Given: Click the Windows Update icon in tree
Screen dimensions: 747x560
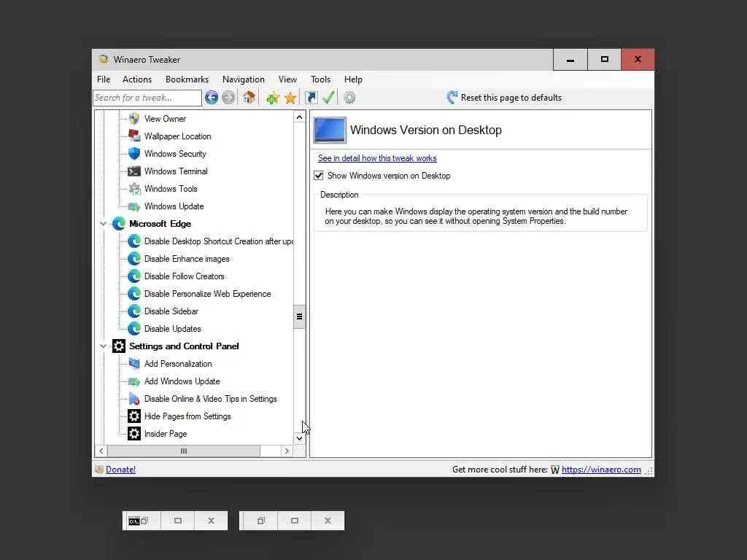Looking at the screenshot, I should click(x=134, y=206).
